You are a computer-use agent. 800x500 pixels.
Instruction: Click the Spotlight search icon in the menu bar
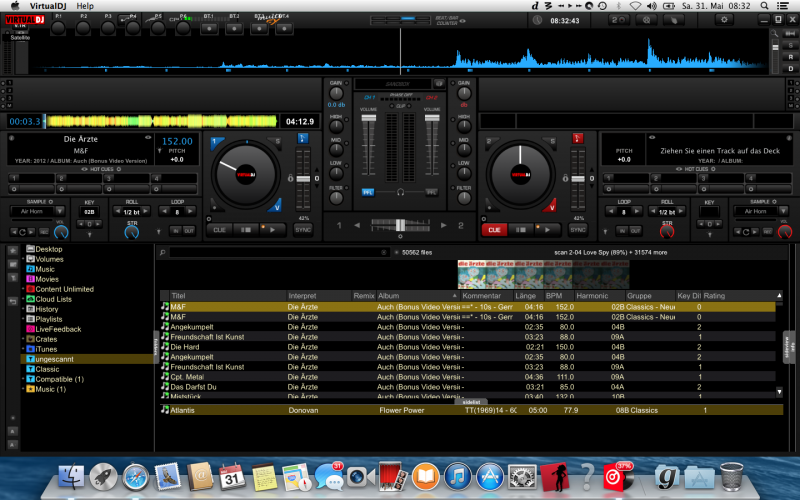tap(764, 6)
